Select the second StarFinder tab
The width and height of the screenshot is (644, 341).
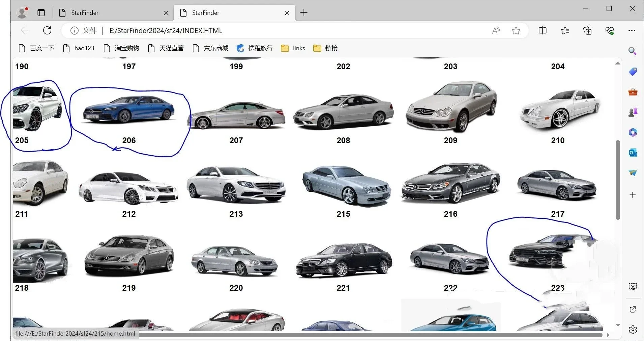(234, 12)
